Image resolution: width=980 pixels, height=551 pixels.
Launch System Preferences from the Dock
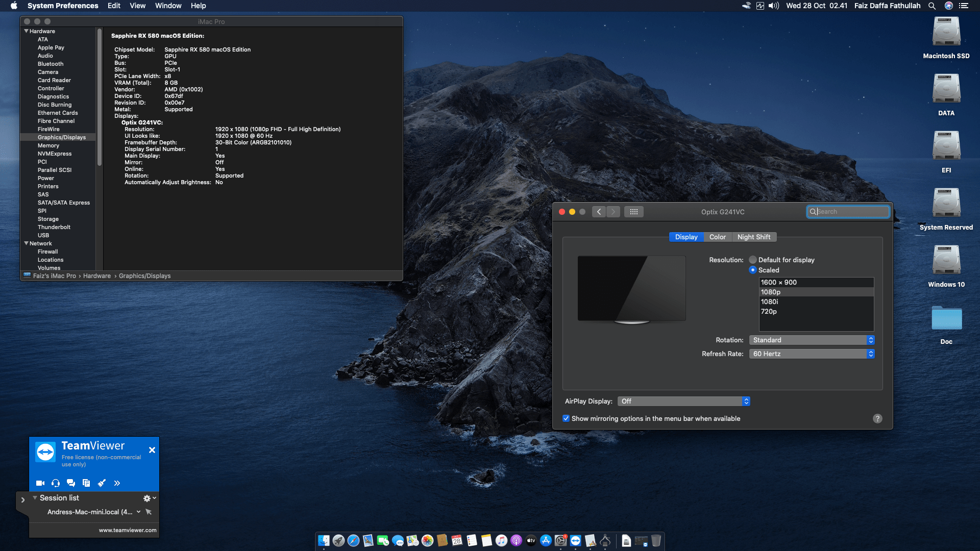[x=560, y=541]
